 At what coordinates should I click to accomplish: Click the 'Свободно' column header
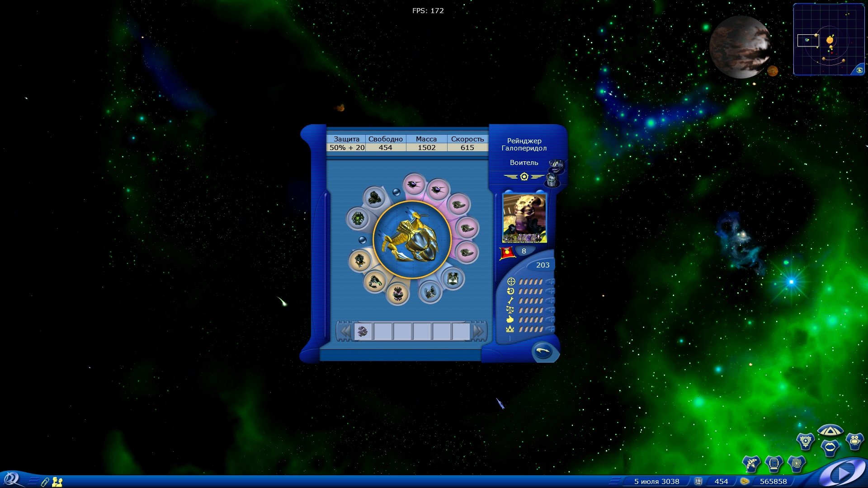[x=386, y=139]
